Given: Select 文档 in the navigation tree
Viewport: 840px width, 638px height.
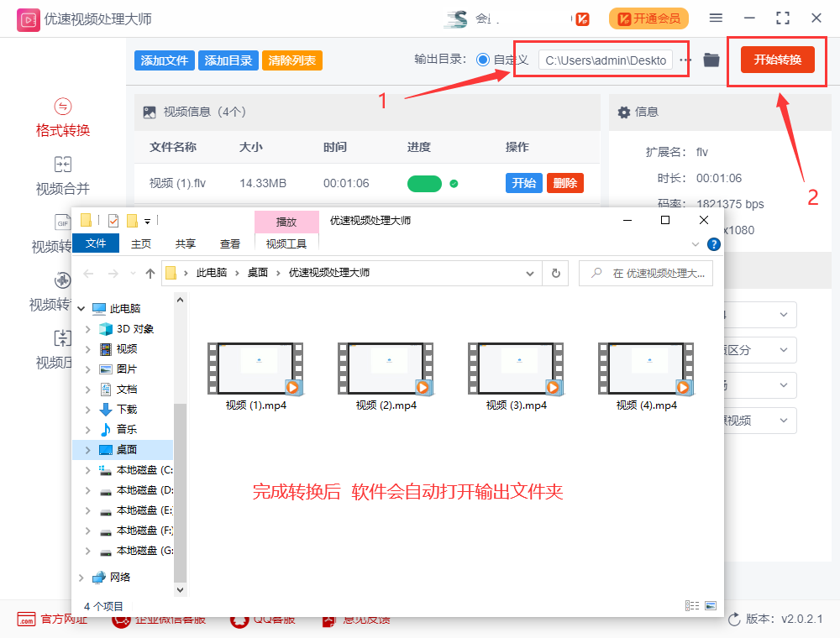Looking at the screenshot, I should coord(127,390).
